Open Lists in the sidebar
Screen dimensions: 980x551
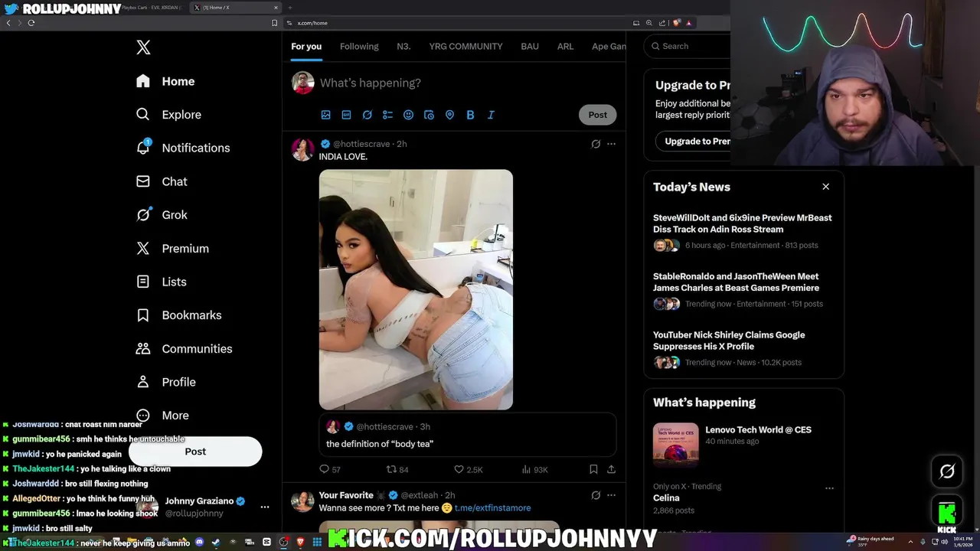click(x=161, y=282)
